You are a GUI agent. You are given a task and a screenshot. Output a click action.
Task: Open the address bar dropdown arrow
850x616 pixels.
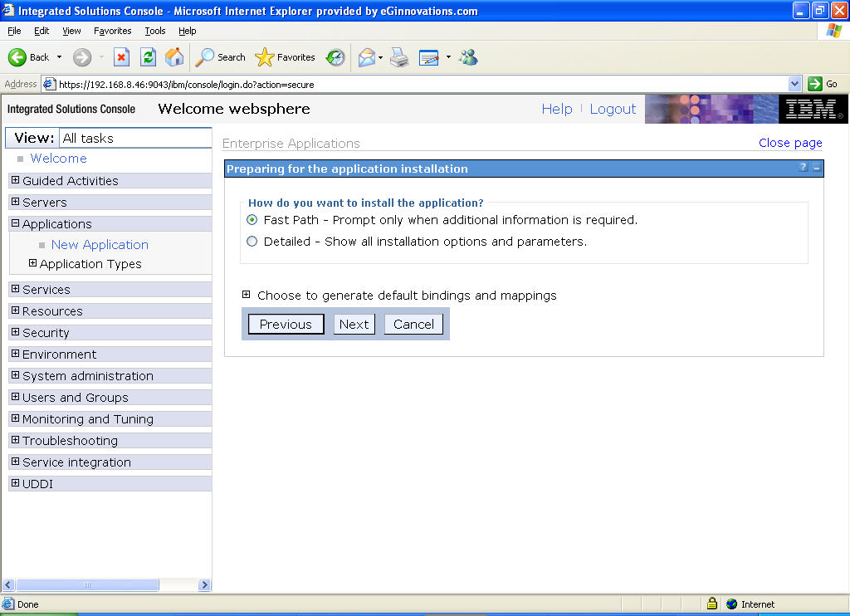[794, 84]
